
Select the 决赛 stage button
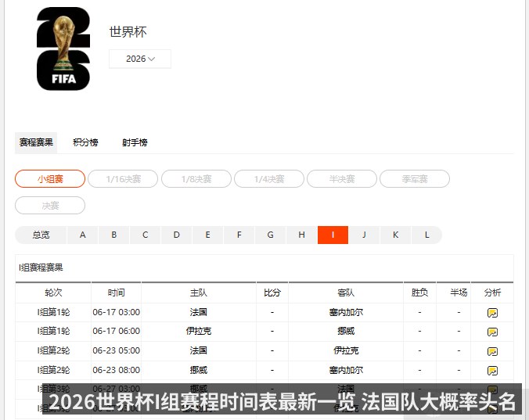point(50,205)
